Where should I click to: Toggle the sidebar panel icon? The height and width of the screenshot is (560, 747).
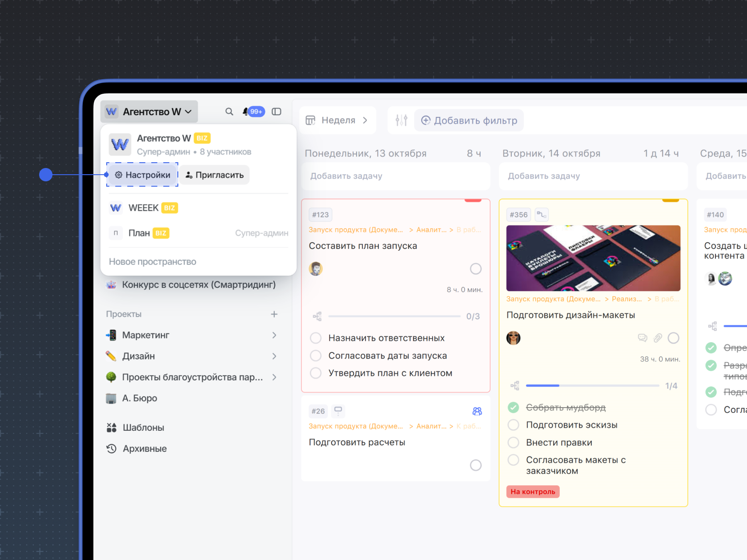(x=277, y=112)
